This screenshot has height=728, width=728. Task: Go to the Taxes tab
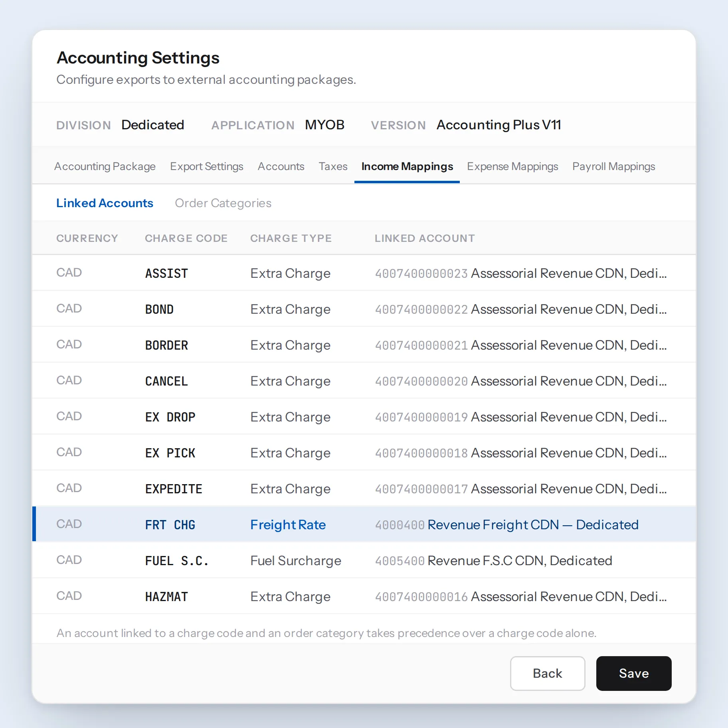(x=333, y=166)
